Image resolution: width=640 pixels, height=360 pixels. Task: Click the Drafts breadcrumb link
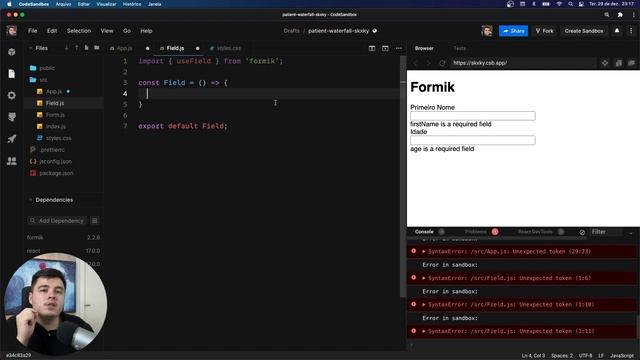coord(291,31)
